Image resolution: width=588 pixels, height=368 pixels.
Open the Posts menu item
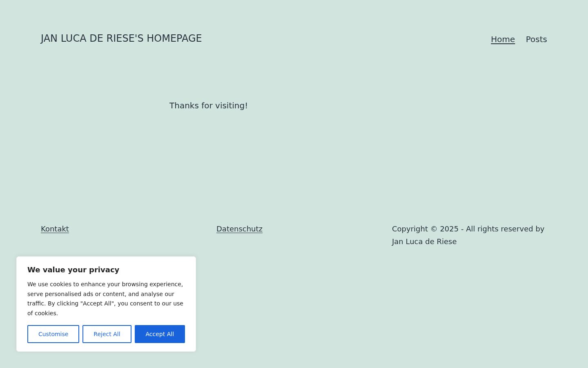[536, 39]
